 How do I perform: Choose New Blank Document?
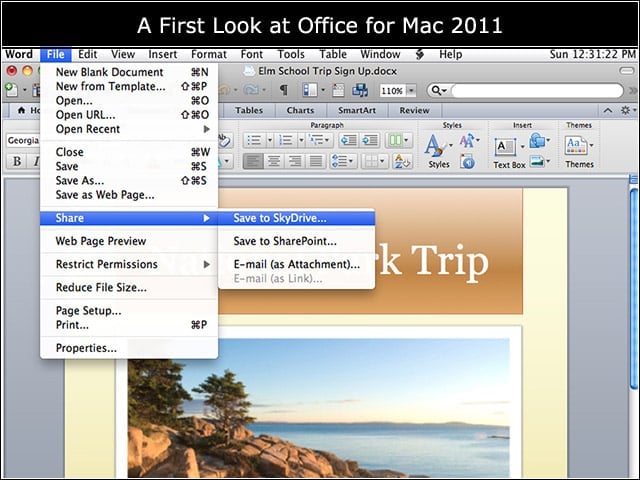pos(129,72)
